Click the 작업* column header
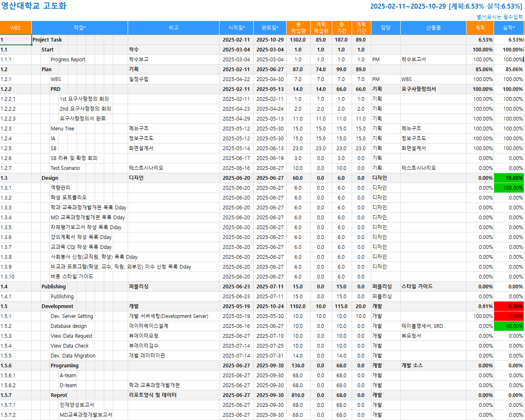Image resolution: width=525 pixels, height=420 pixels. point(79,28)
